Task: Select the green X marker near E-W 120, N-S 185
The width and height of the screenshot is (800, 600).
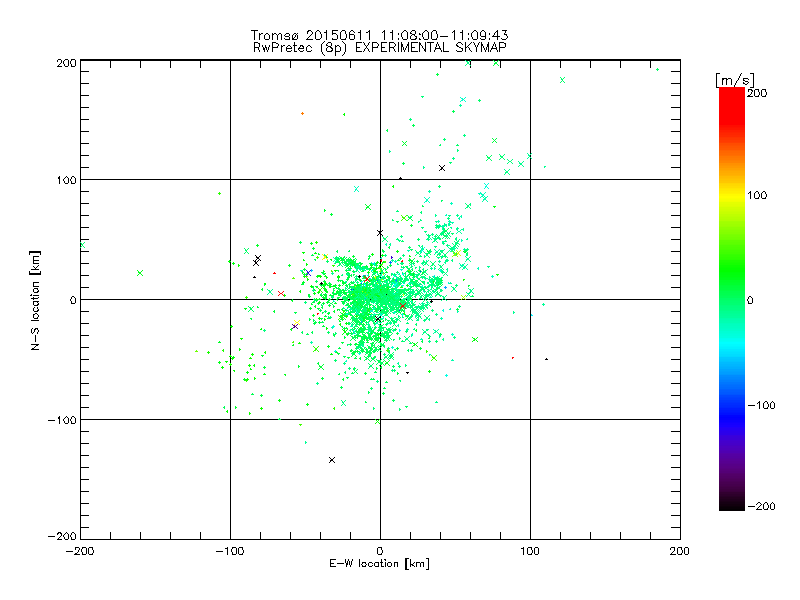Action: coord(563,80)
